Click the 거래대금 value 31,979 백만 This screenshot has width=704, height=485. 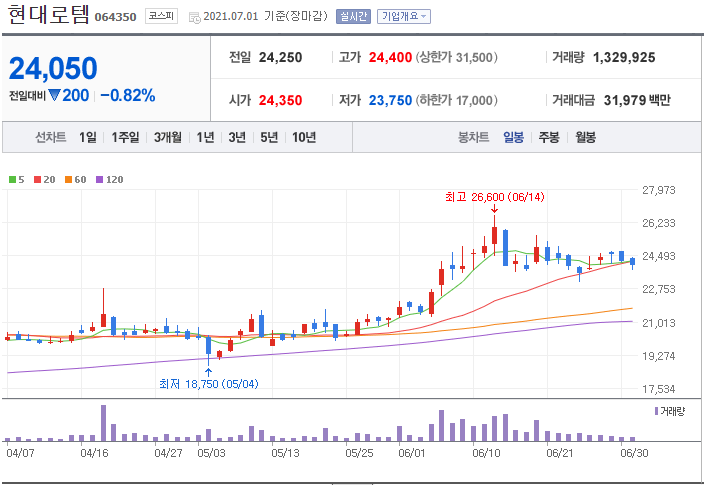tap(637, 100)
